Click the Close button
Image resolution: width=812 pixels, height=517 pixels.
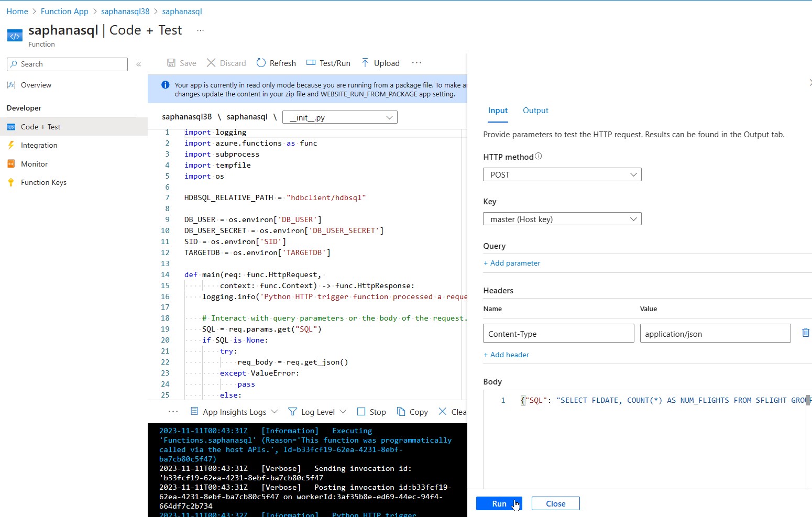click(x=555, y=503)
